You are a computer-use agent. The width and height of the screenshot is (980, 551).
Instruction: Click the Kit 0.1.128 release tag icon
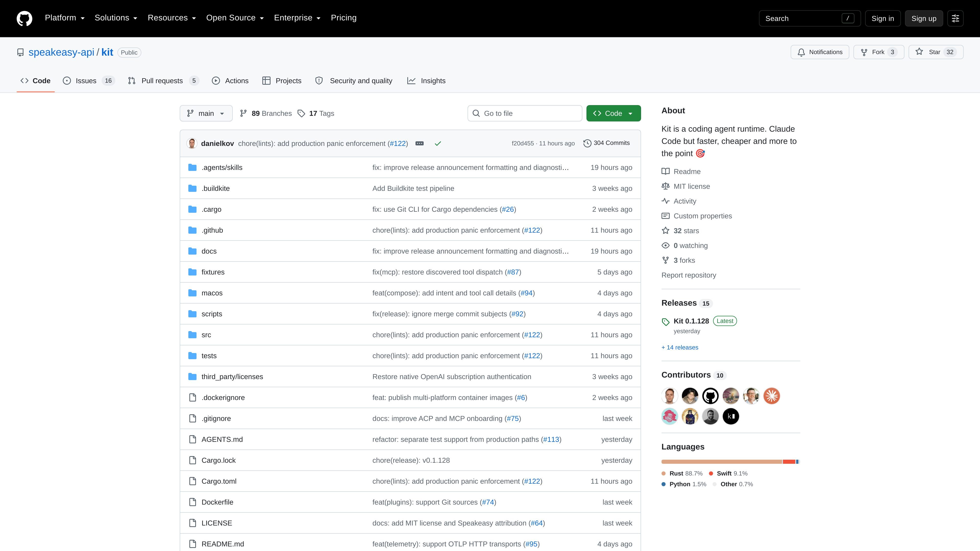665,322
